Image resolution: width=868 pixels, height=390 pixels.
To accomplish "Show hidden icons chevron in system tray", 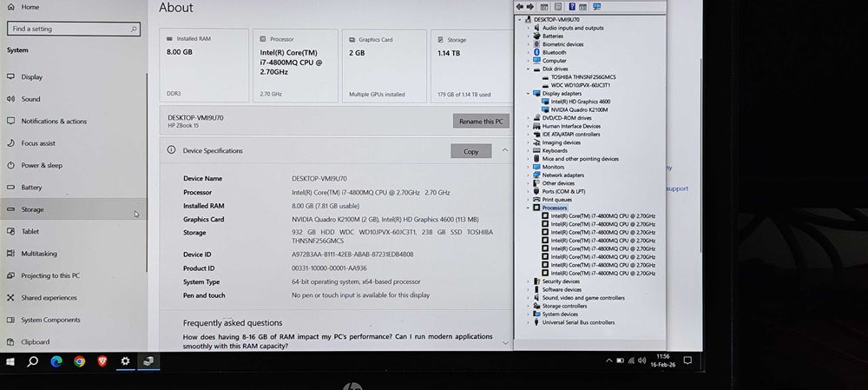I will pyautogui.click(x=609, y=360).
